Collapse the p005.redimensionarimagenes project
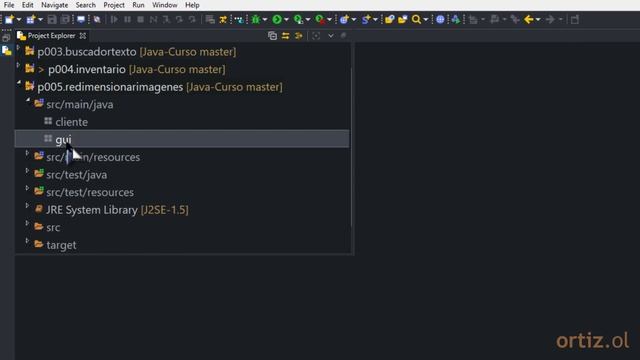 [18, 83]
